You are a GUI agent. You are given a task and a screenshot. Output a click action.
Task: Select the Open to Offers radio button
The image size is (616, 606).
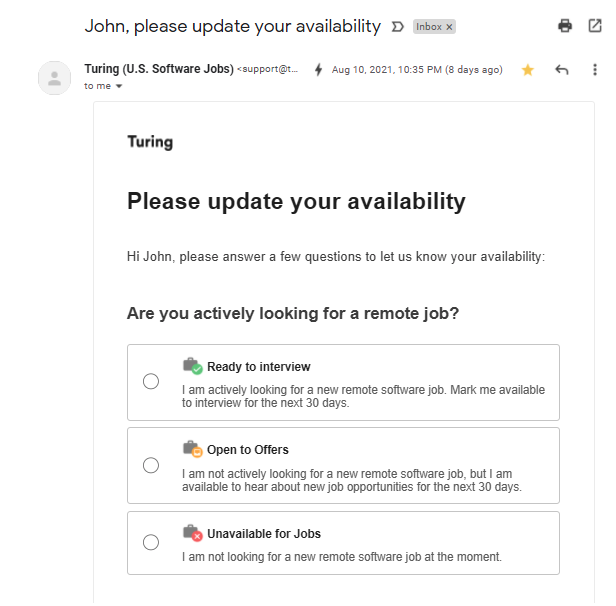151,465
